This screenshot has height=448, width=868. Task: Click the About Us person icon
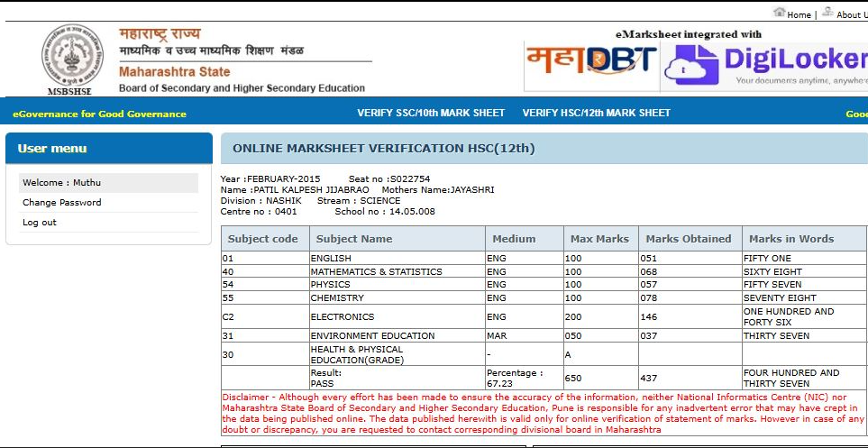tap(828, 12)
